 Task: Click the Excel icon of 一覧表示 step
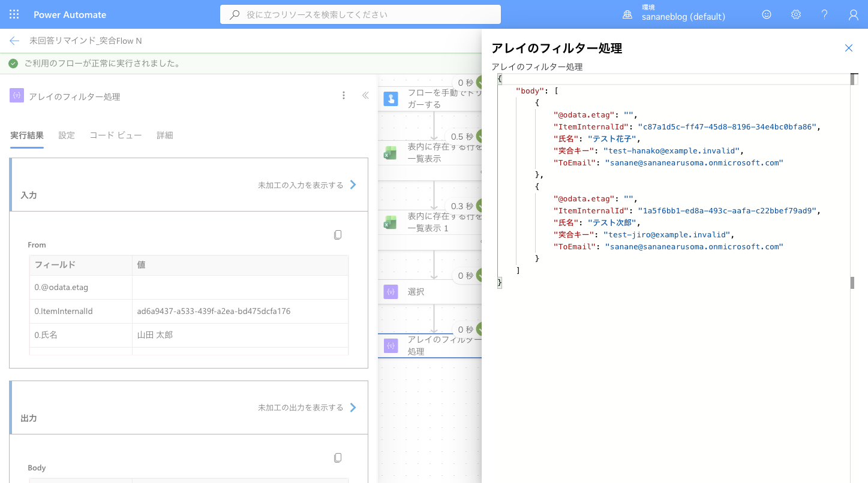pos(391,153)
